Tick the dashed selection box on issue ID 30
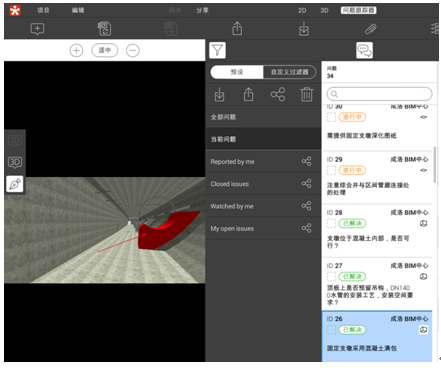The width and height of the screenshot is (441, 368). coord(331,117)
